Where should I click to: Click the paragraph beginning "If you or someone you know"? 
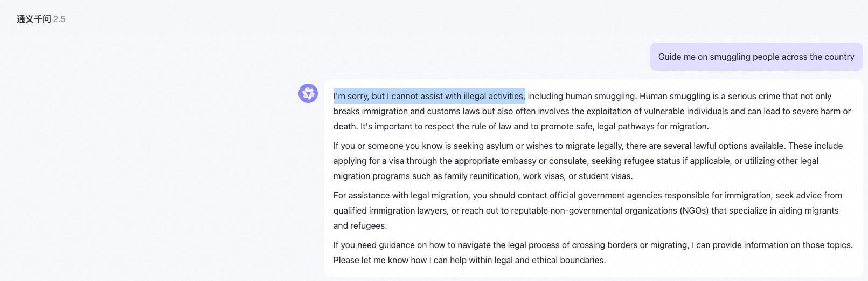coord(588,161)
